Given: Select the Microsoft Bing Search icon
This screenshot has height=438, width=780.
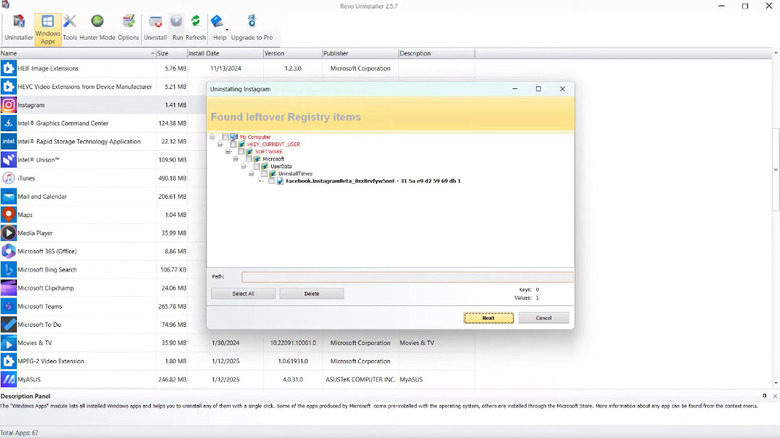Looking at the screenshot, I should 8,270.
